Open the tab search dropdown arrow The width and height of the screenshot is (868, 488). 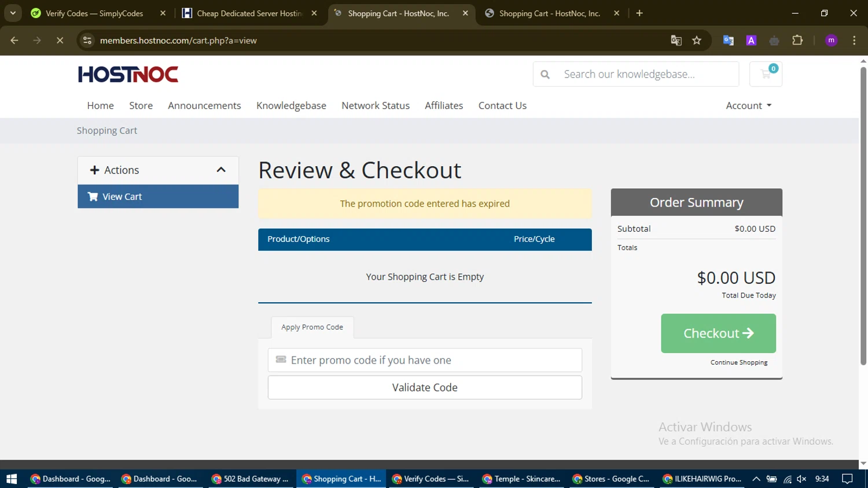(x=13, y=13)
